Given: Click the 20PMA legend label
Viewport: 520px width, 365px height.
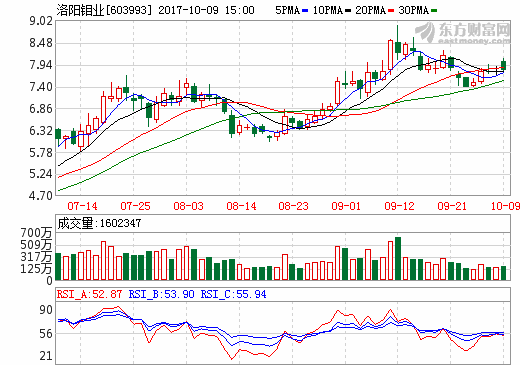Looking at the screenshot, I should (x=371, y=11).
